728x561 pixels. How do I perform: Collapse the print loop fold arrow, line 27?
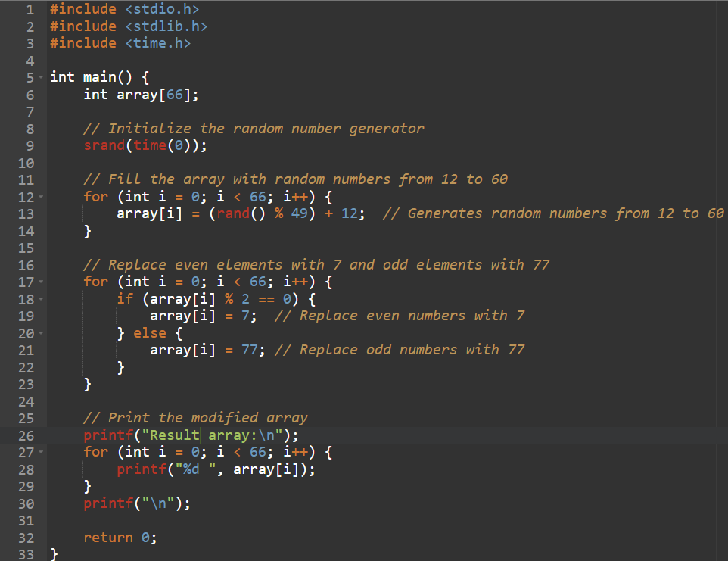coord(41,452)
